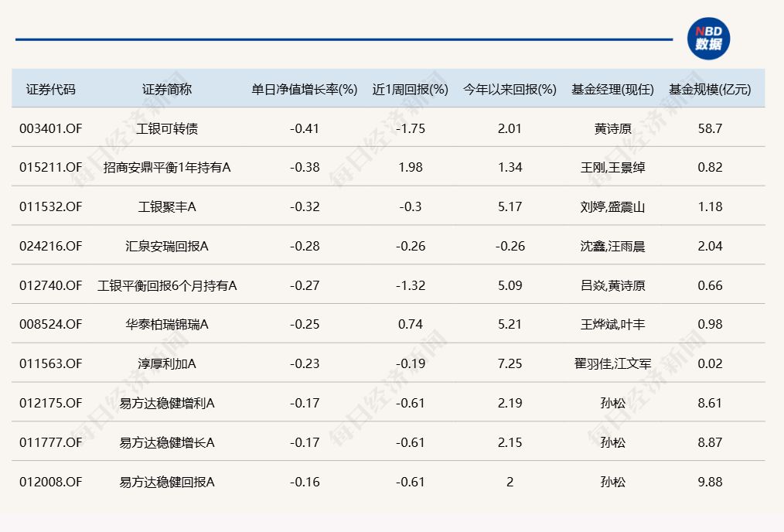The image size is (784, 532).
Task: Click fund size 8.87
Action: 710,442
